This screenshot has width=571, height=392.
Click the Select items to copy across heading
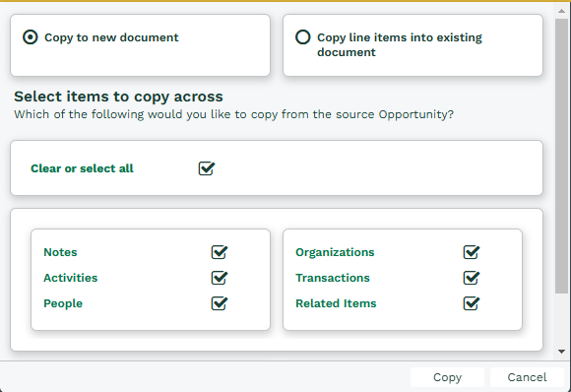tap(118, 97)
